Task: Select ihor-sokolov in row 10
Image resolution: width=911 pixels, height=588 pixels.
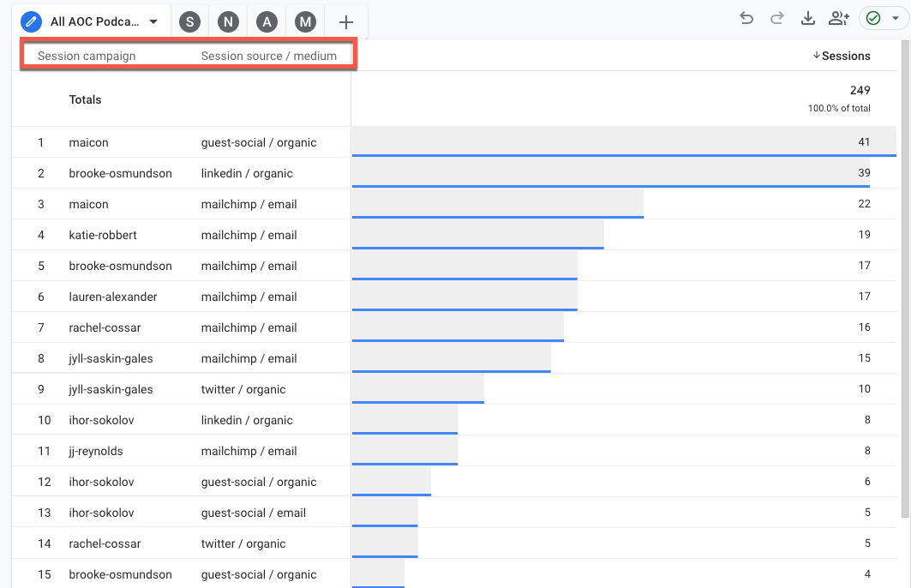Action: (101, 419)
